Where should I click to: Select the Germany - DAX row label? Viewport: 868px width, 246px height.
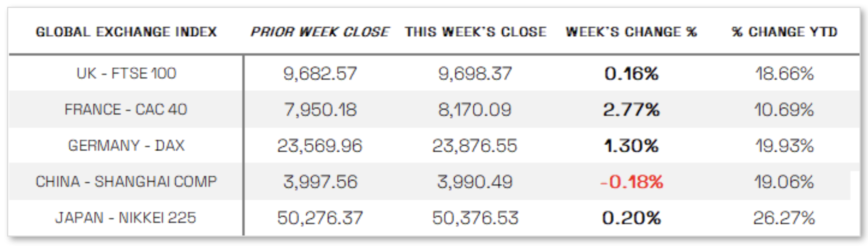(126, 146)
